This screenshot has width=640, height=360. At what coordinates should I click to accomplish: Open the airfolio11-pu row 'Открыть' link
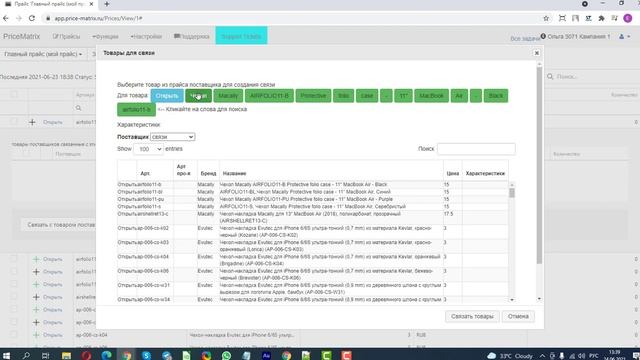coord(127,199)
